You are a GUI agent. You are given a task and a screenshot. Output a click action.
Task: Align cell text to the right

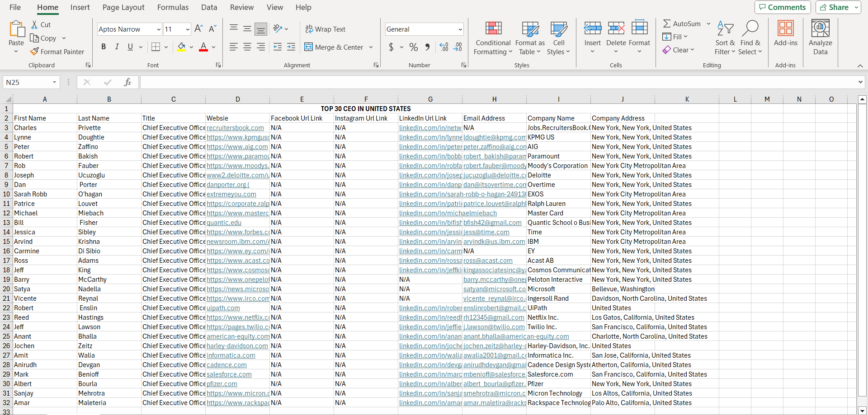point(261,47)
